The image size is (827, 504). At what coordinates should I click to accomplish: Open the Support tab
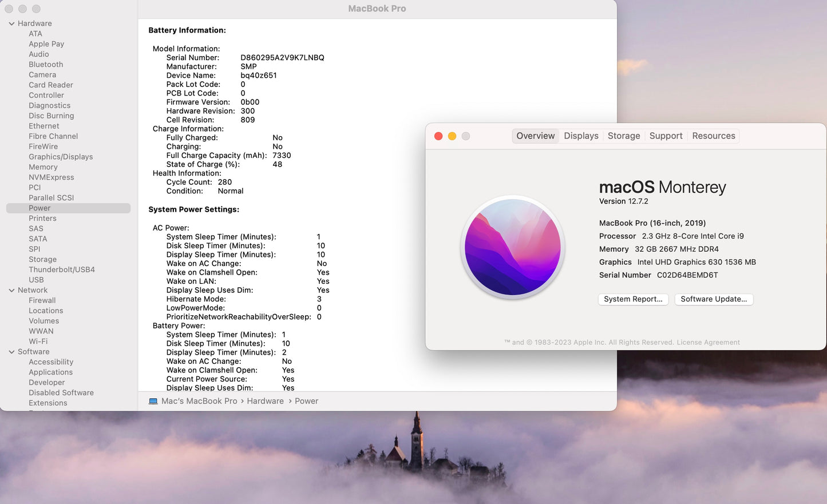(x=666, y=136)
